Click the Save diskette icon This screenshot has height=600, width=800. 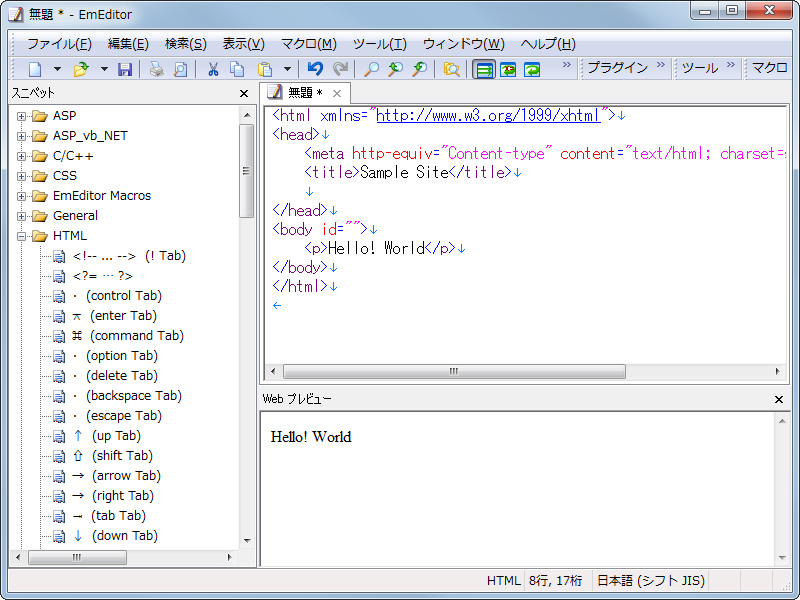(x=125, y=69)
